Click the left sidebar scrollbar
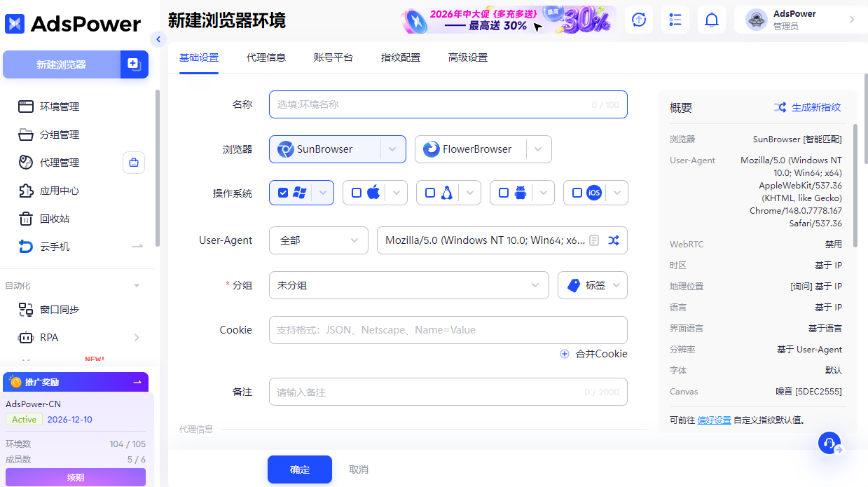The image size is (868, 487). tap(158, 168)
